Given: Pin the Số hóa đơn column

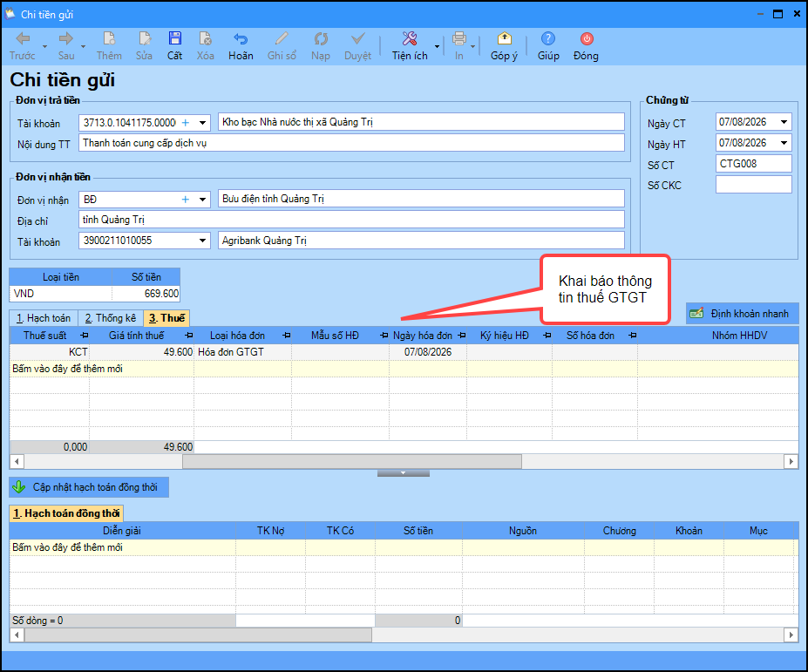Looking at the screenshot, I should pos(633,336).
